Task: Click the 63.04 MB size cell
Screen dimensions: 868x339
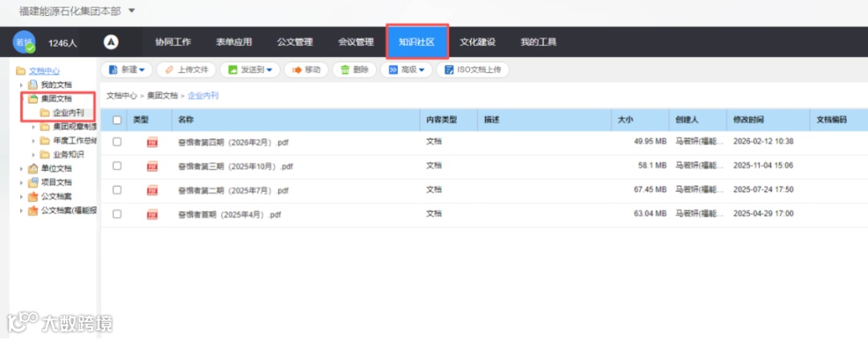Action: point(650,214)
